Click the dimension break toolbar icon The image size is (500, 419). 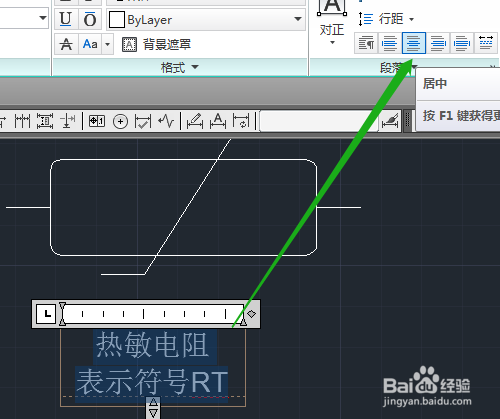click(x=68, y=121)
